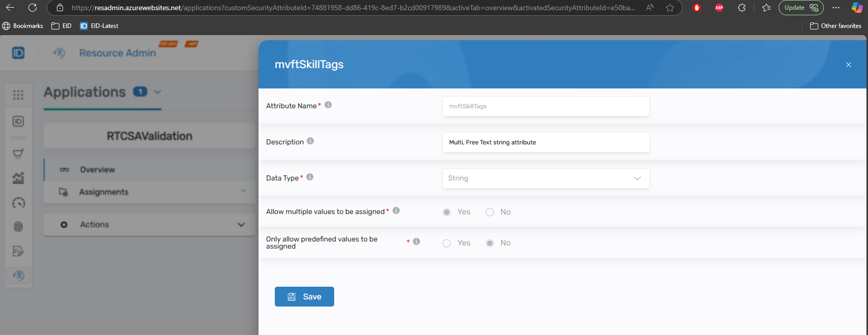Screen dimensions: 868x335
Task: Open the Actions menu item
Action: point(150,225)
